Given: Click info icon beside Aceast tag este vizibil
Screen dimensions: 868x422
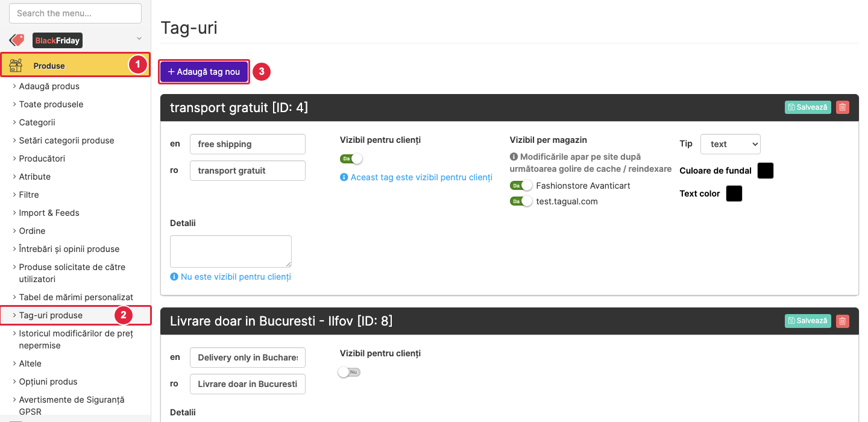Looking at the screenshot, I should 344,177.
